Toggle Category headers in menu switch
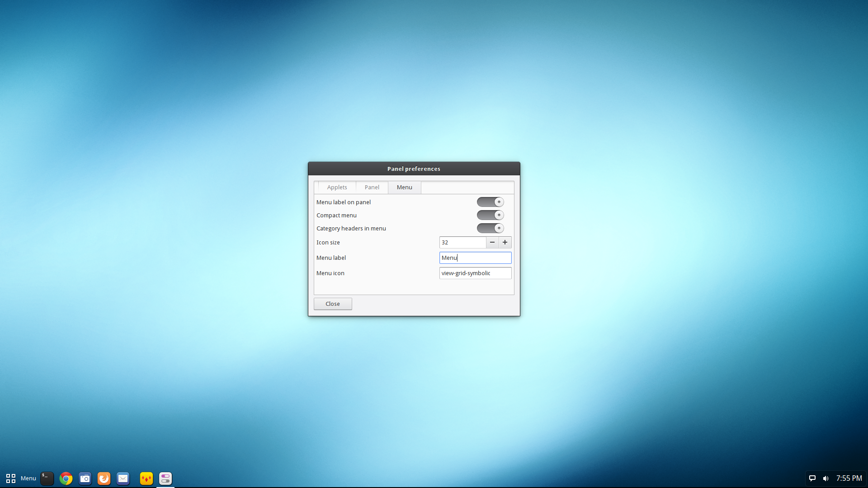The width and height of the screenshot is (868, 488). tap(490, 228)
